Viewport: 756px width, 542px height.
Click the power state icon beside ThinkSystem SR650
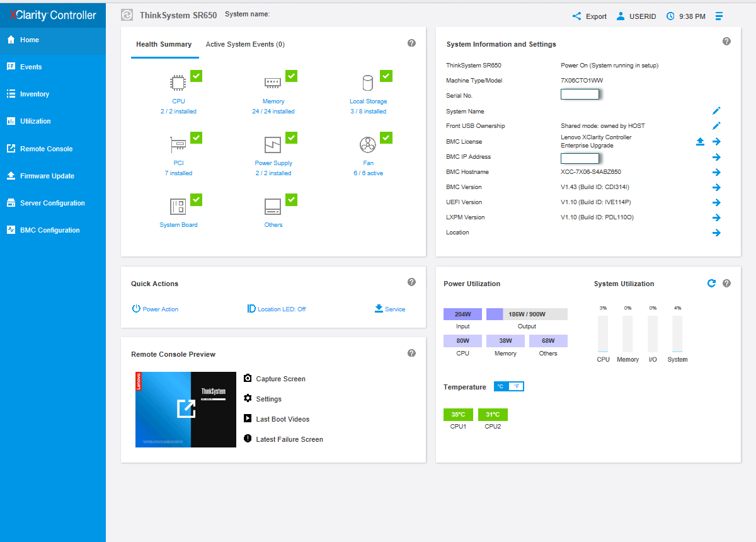tap(127, 15)
